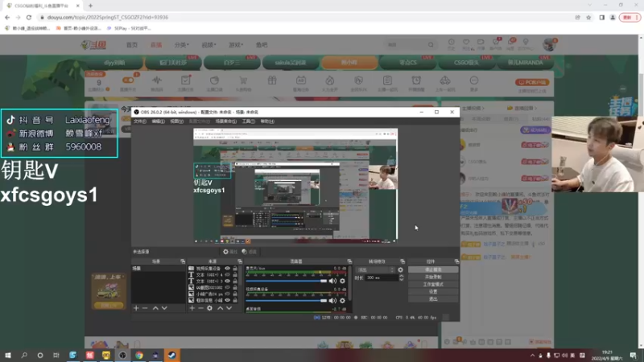This screenshot has height=362, width=644.
Task: Click the Douyu search input field
Action: point(406,45)
